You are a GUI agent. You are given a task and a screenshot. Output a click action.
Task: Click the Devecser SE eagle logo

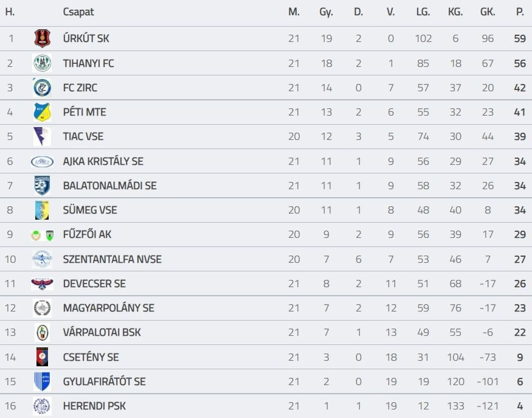pos(42,284)
